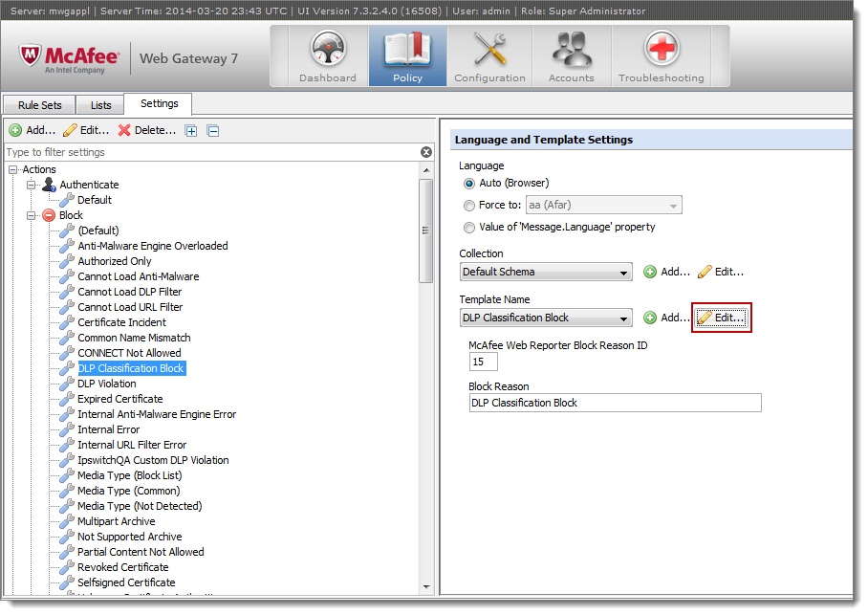The width and height of the screenshot is (868, 615).
Task: Click wrench icon beside Internal Error
Action: point(67,429)
